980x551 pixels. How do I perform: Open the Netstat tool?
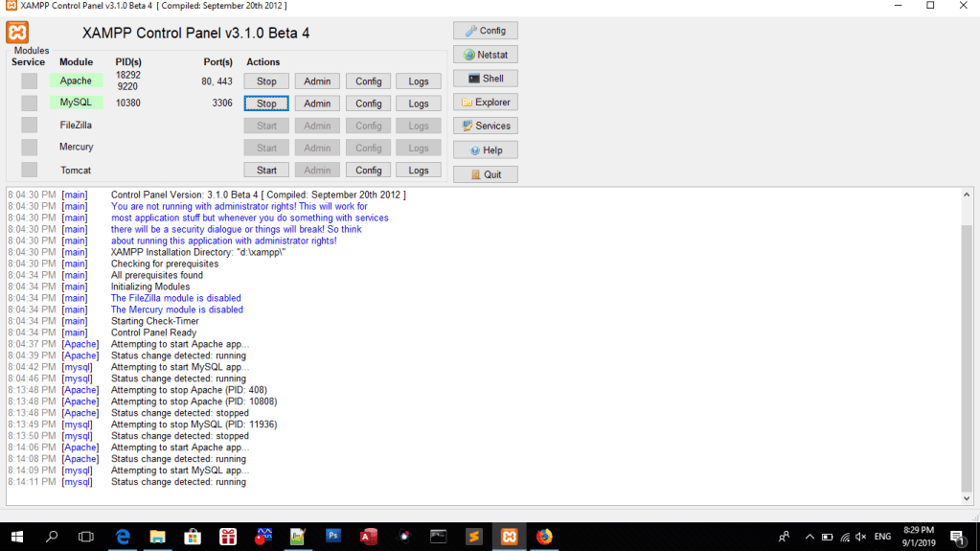tap(486, 55)
